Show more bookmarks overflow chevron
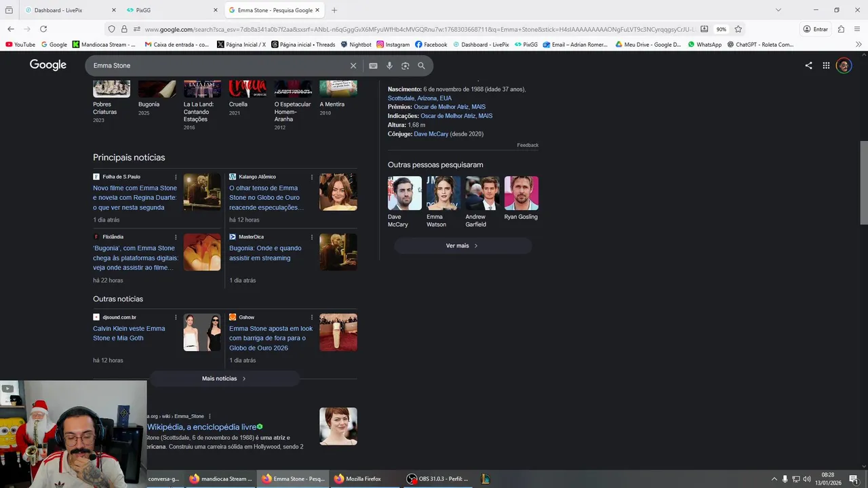 coord(859,45)
